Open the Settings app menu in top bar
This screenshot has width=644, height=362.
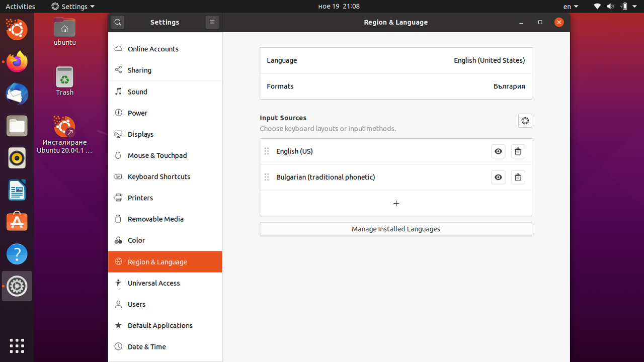pyautogui.click(x=73, y=7)
